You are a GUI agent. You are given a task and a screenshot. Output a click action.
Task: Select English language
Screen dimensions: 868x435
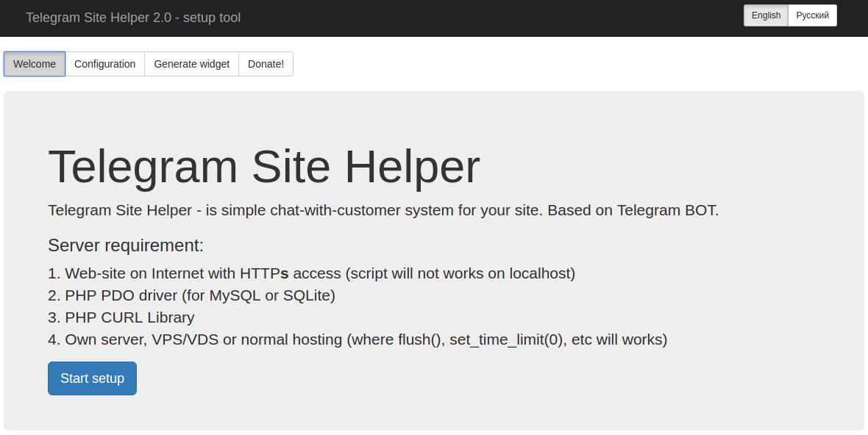click(x=766, y=15)
